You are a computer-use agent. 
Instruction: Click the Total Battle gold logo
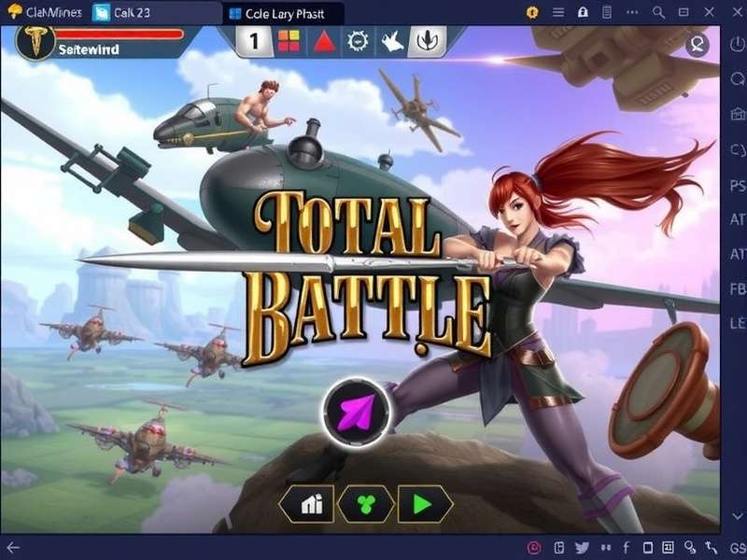coord(367,278)
